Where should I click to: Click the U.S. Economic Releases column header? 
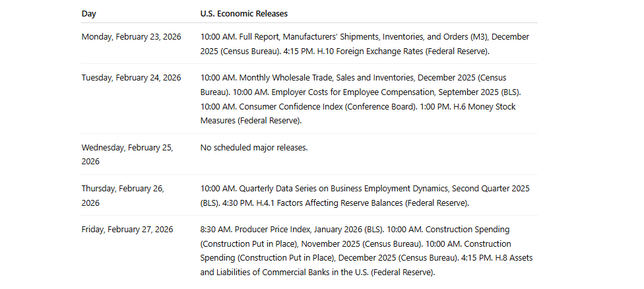243,14
